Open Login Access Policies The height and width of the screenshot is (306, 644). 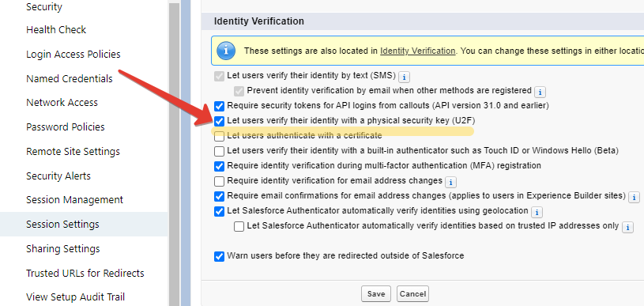(x=73, y=55)
